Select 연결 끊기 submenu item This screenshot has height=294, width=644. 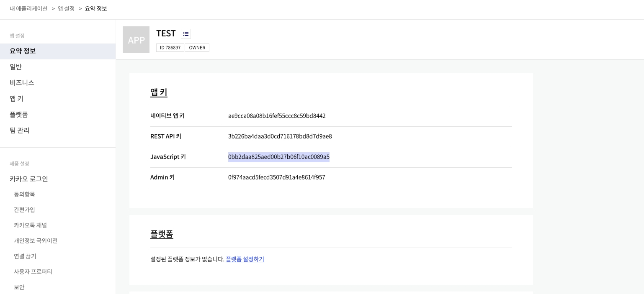(25, 256)
